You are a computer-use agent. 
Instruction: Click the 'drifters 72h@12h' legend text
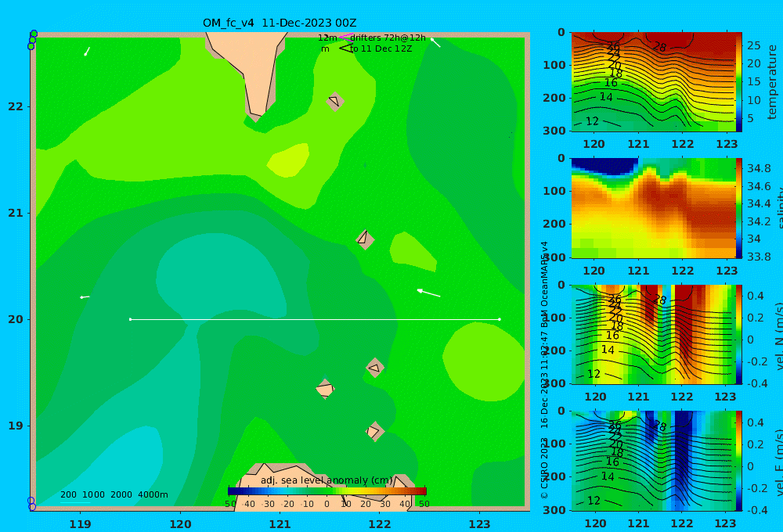tap(388, 38)
